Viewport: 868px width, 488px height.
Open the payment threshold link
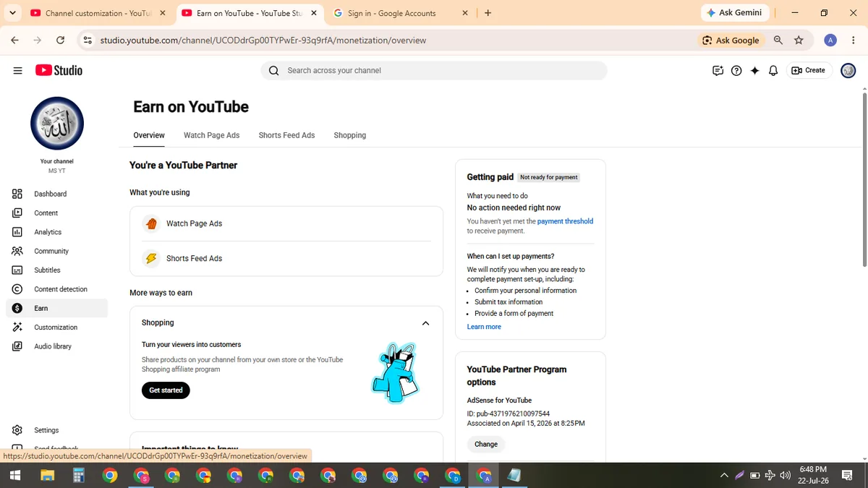pyautogui.click(x=565, y=221)
